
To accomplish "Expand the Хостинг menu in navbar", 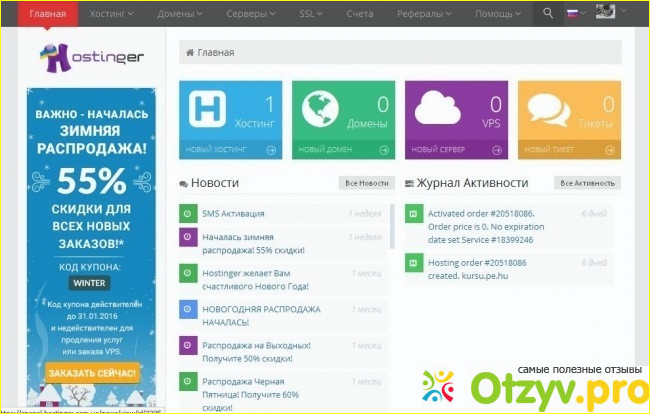I will point(117,14).
